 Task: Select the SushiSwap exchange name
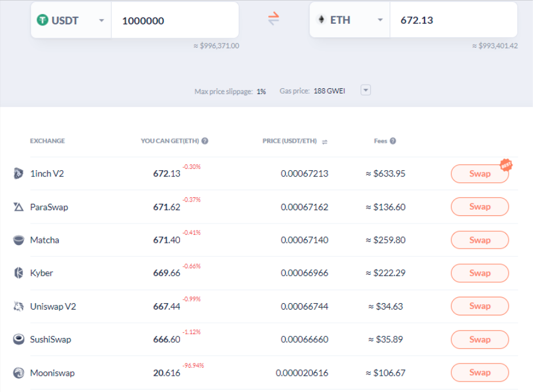click(x=51, y=339)
